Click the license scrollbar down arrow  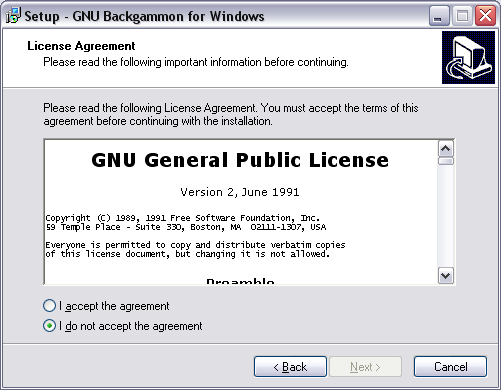point(446,276)
